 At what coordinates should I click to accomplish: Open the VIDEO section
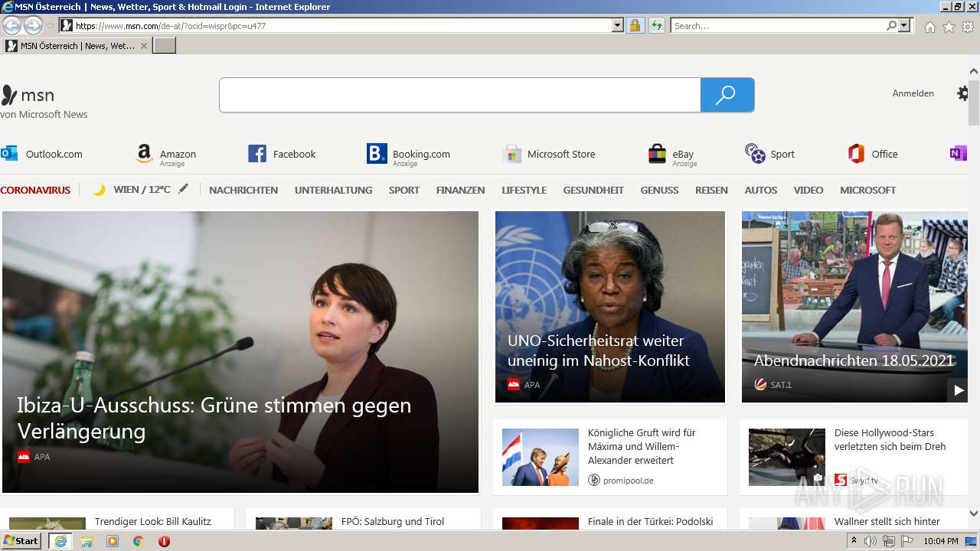[808, 190]
